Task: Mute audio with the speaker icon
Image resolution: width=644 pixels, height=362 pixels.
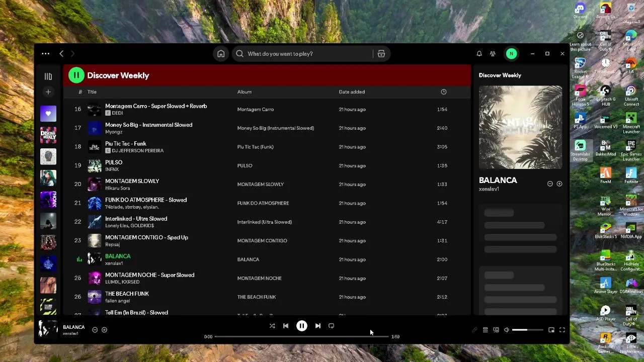Action: pos(507,330)
